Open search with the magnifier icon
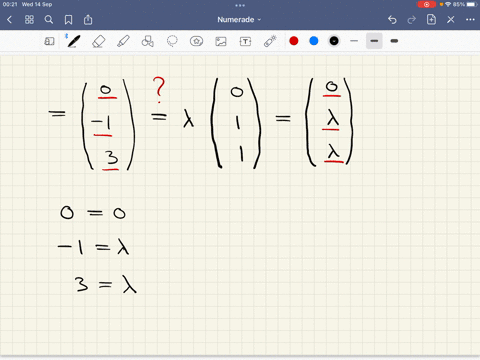480x360 pixels. click(x=49, y=20)
